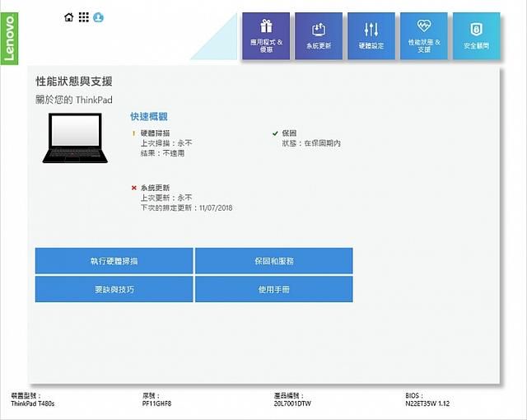Click the 關於您的 ThinkPad subtitle
Viewport: 527px width, 420px height.
[x=74, y=100]
